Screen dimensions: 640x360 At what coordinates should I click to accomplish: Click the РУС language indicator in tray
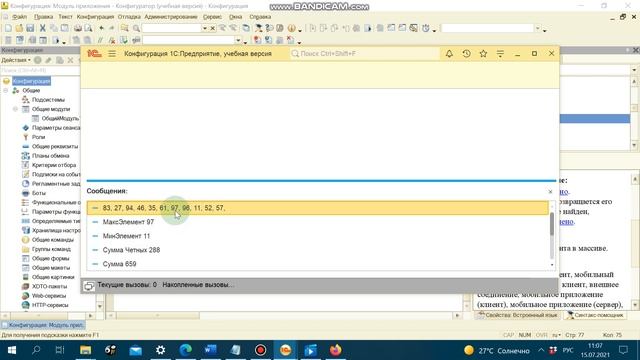coord(568,350)
